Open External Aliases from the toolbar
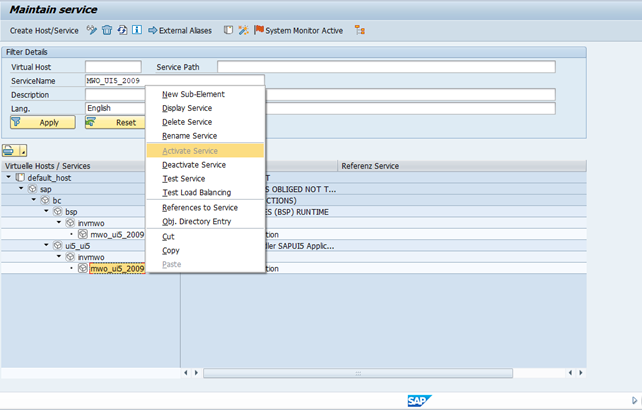Viewport: 642px width, 410px height. coord(180,31)
